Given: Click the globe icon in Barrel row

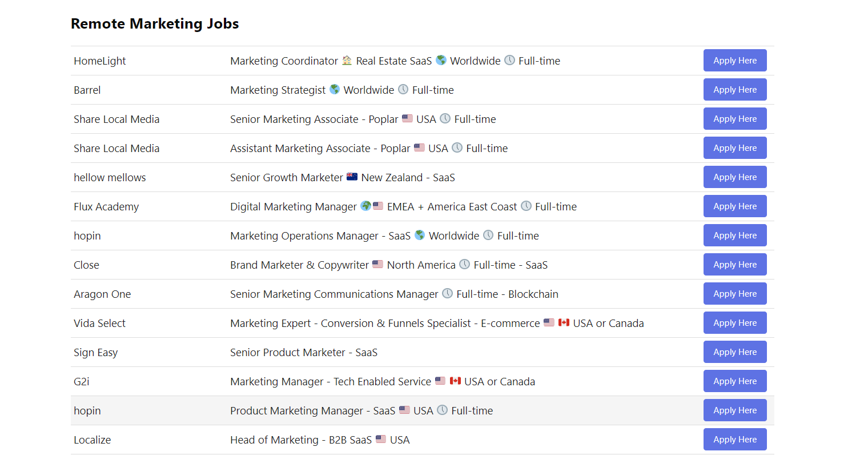Looking at the screenshot, I should pos(335,89).
